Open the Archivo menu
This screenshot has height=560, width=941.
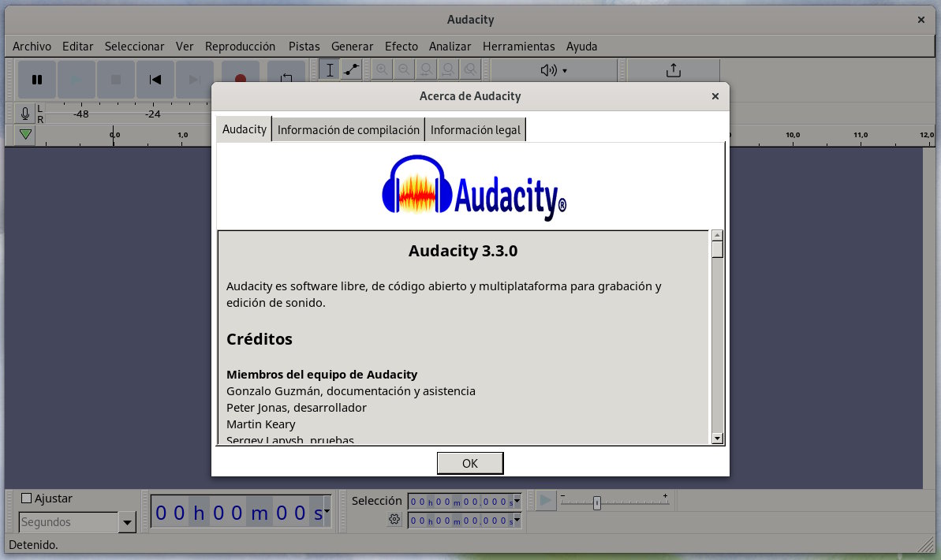click(32, 47)
